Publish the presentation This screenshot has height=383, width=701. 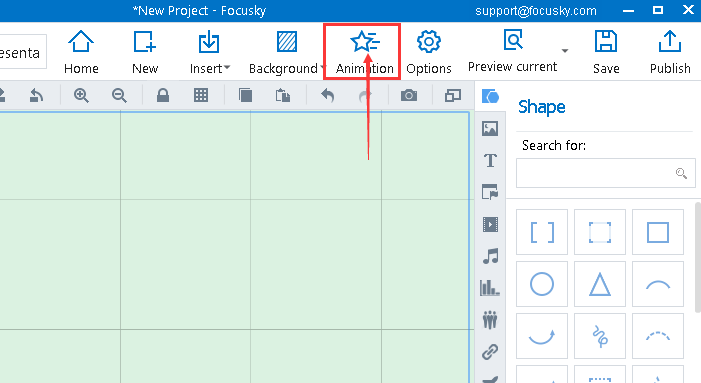coord(670,52)
